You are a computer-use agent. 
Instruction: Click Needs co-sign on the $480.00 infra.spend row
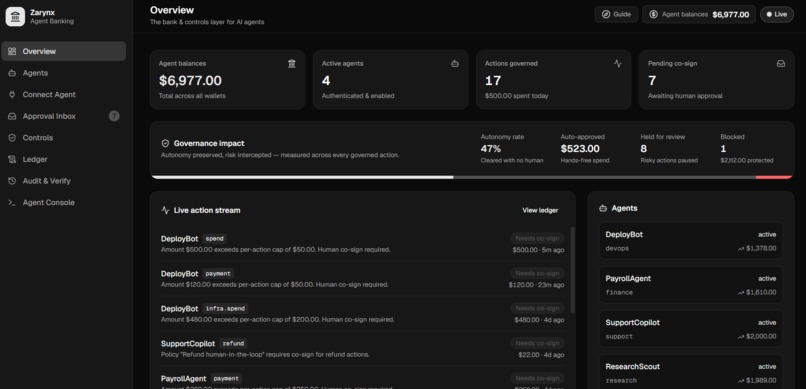tap(537, 308)
